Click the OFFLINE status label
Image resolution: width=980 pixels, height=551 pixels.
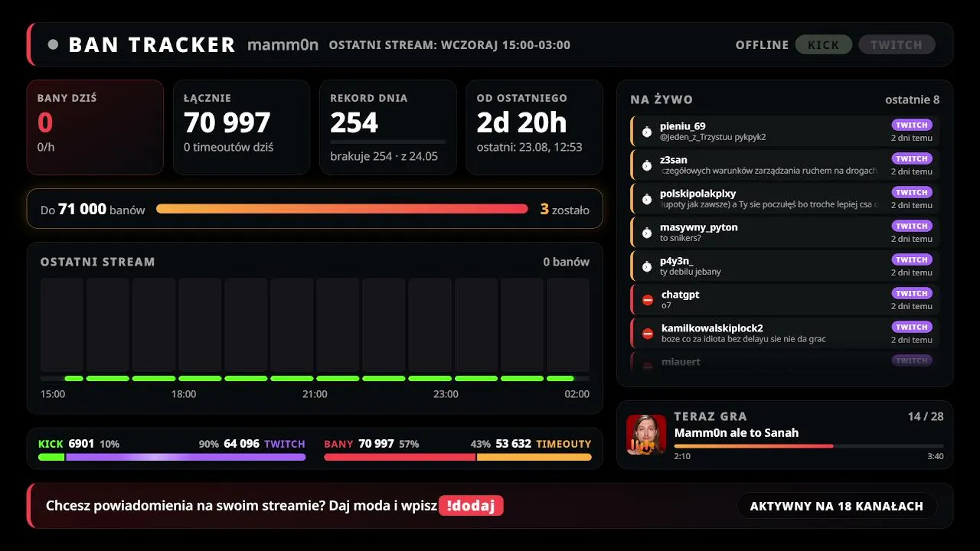coord(762,45)
